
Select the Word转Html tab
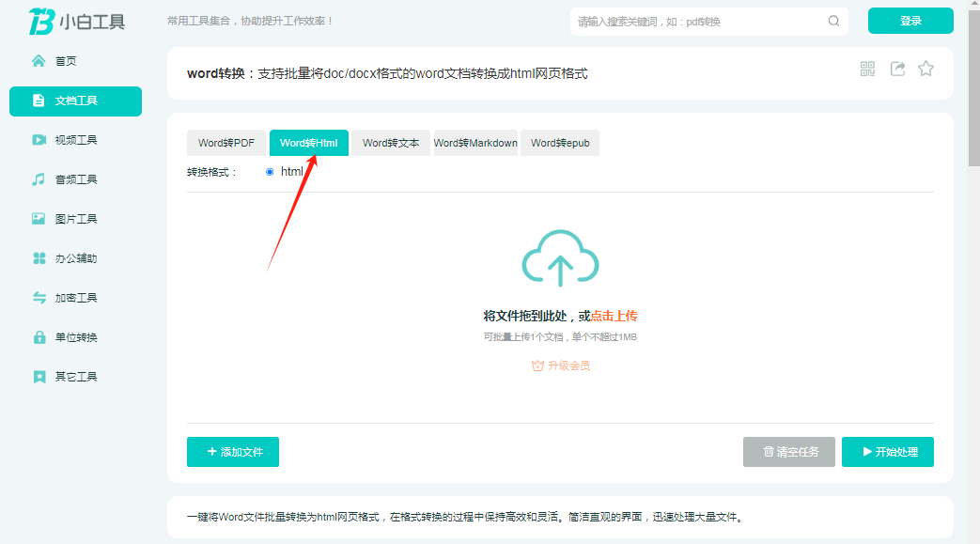point(309,143)
